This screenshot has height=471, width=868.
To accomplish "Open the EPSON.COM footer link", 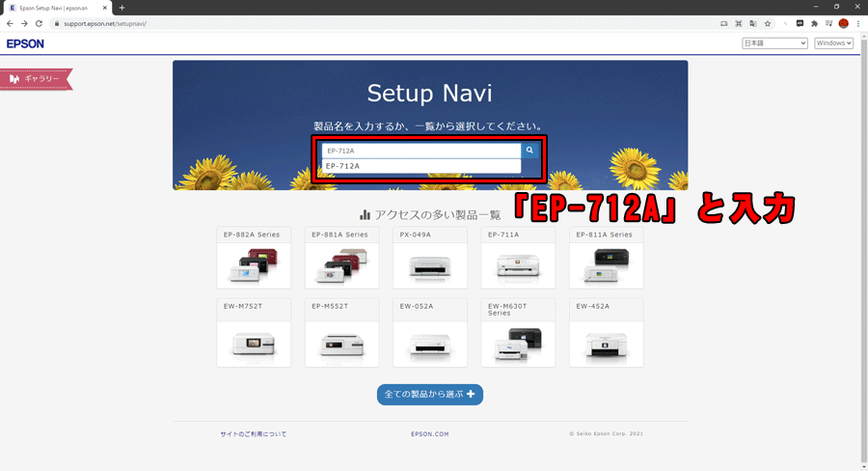I will pyautogui.click(x=429, y=434).
